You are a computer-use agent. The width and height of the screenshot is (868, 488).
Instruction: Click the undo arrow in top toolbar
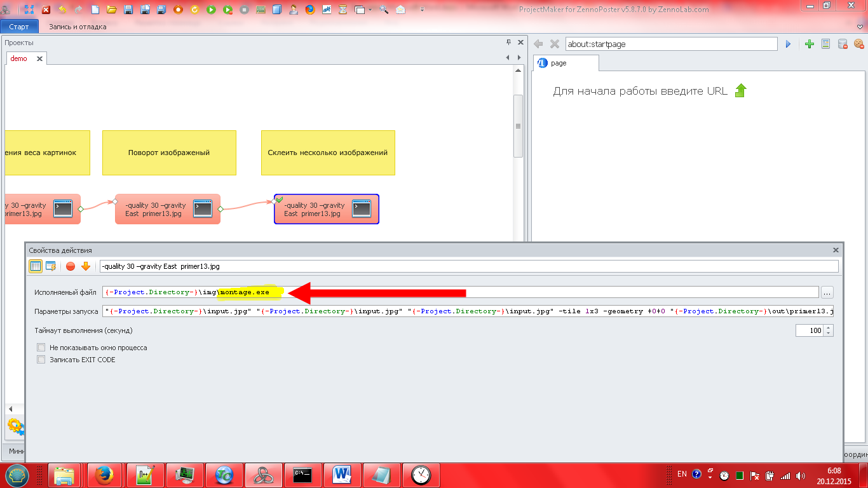[x=62, y=9]
